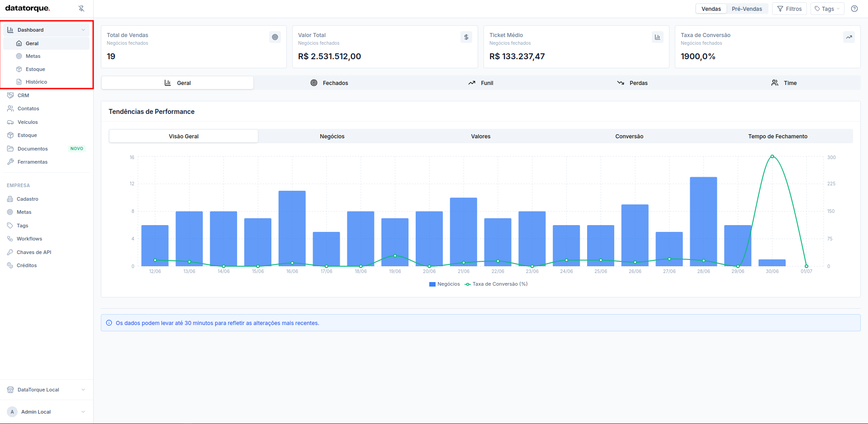Click the Estoque box icon below Veículos
The height and width of the screenshot is (424, 868).
click(10, 135)
